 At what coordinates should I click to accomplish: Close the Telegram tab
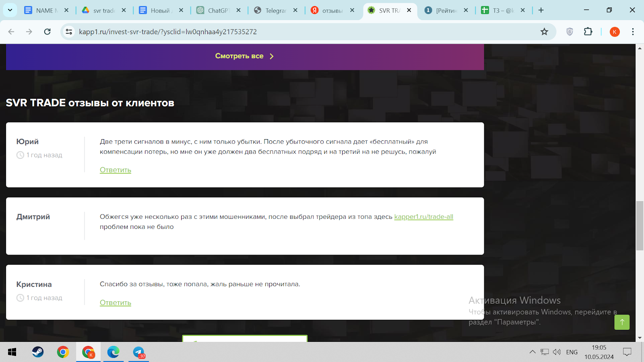tap(295, 10)
